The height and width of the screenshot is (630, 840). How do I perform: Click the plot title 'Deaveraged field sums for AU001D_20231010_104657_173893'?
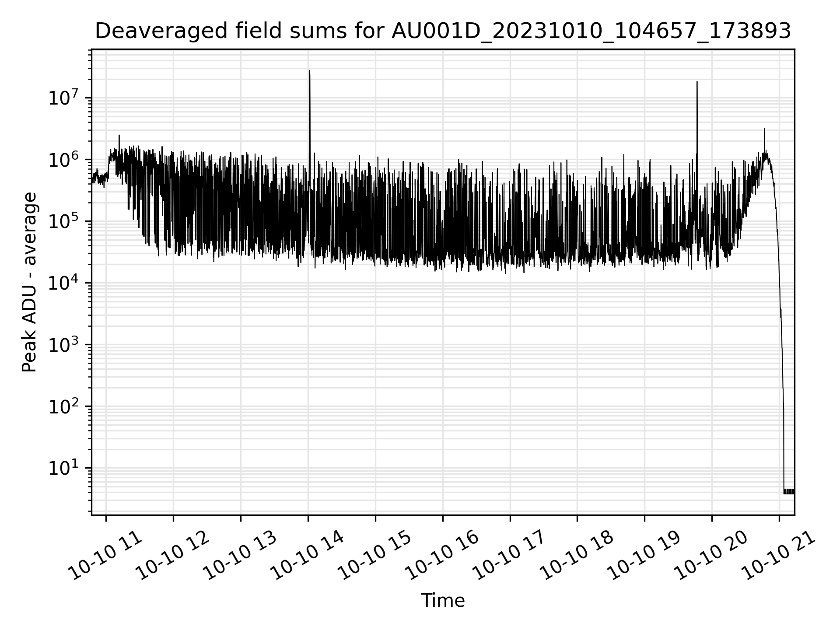click(443, 31)
